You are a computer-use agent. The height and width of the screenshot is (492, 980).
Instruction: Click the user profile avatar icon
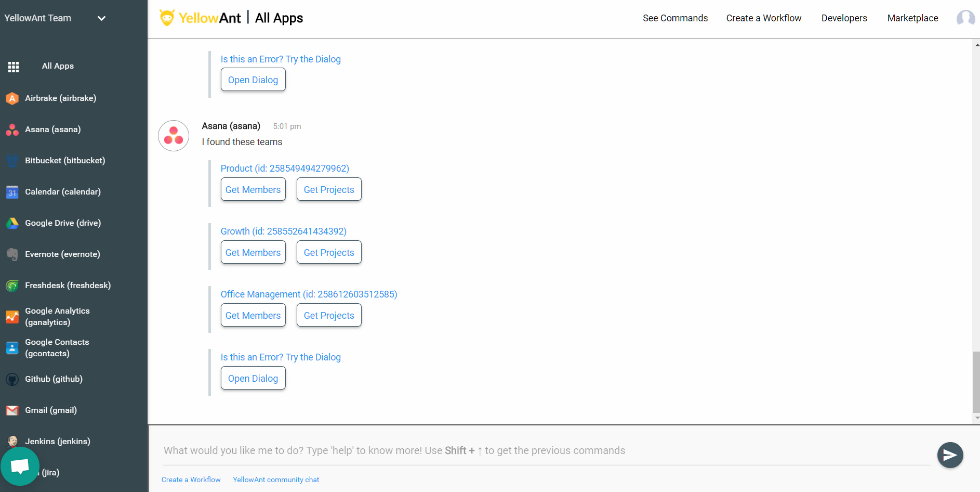click(965, 18)
